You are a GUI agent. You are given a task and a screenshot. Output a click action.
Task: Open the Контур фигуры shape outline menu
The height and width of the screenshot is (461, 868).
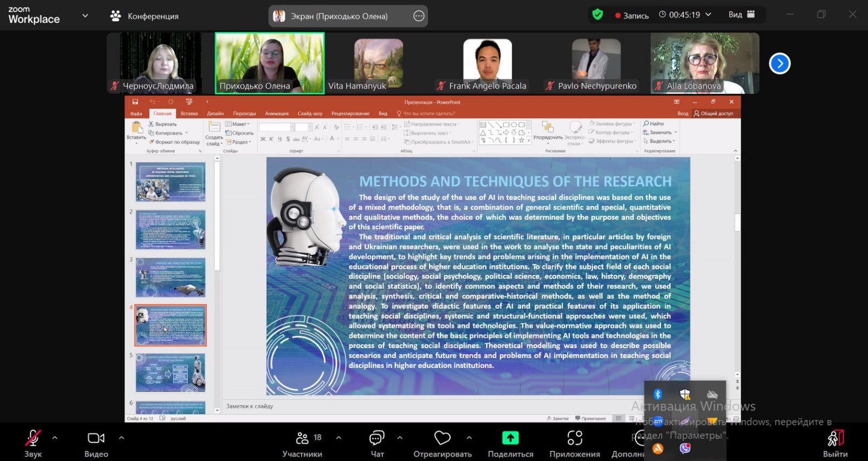(x=610, y=132)
